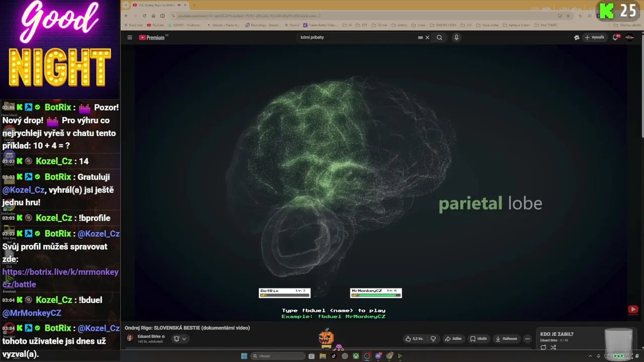Click BotRix username on 'Gratuluji' message

[58, 177]
